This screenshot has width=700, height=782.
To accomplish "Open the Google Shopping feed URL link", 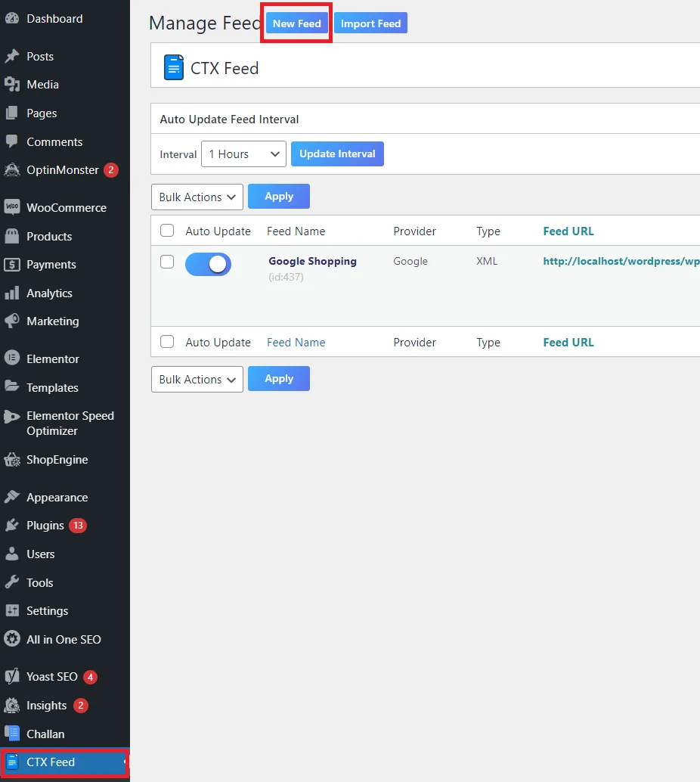I will pyautogui.click(x=621, y=262).
